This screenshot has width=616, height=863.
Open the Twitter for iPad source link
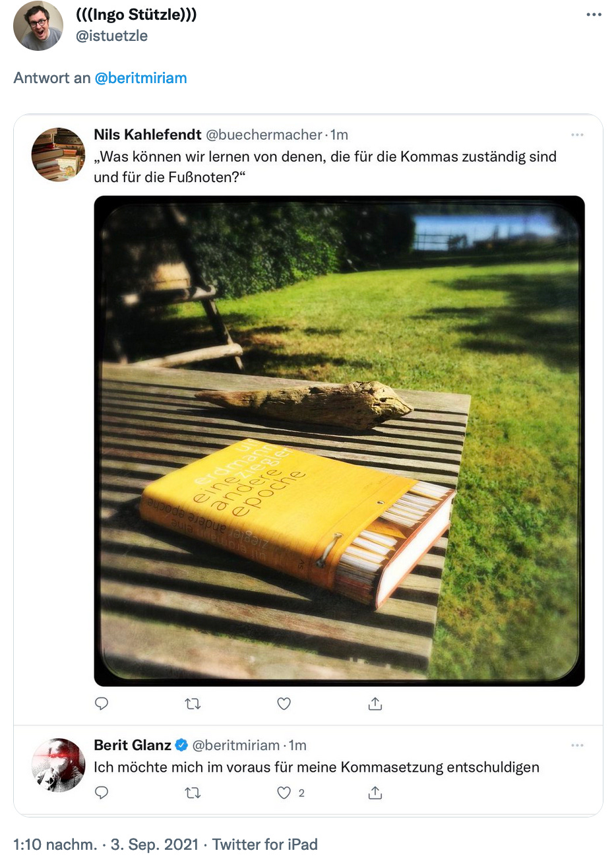[265, 845]
